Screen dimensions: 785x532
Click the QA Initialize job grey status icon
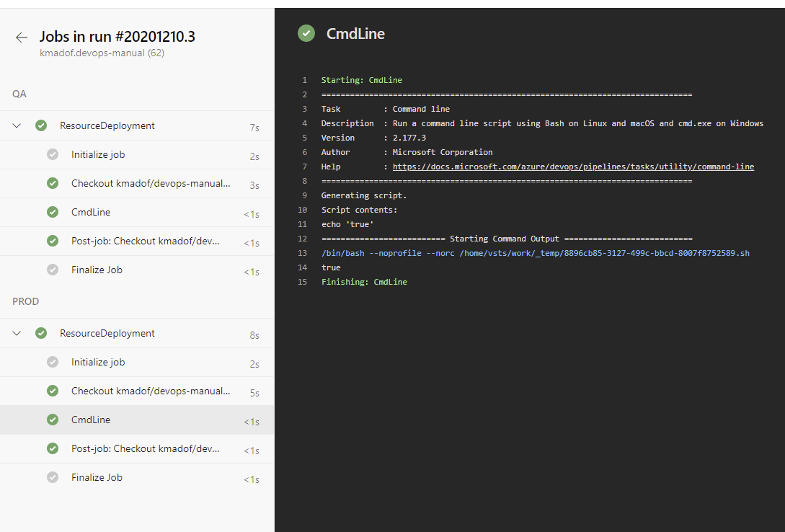pos(53,155)
